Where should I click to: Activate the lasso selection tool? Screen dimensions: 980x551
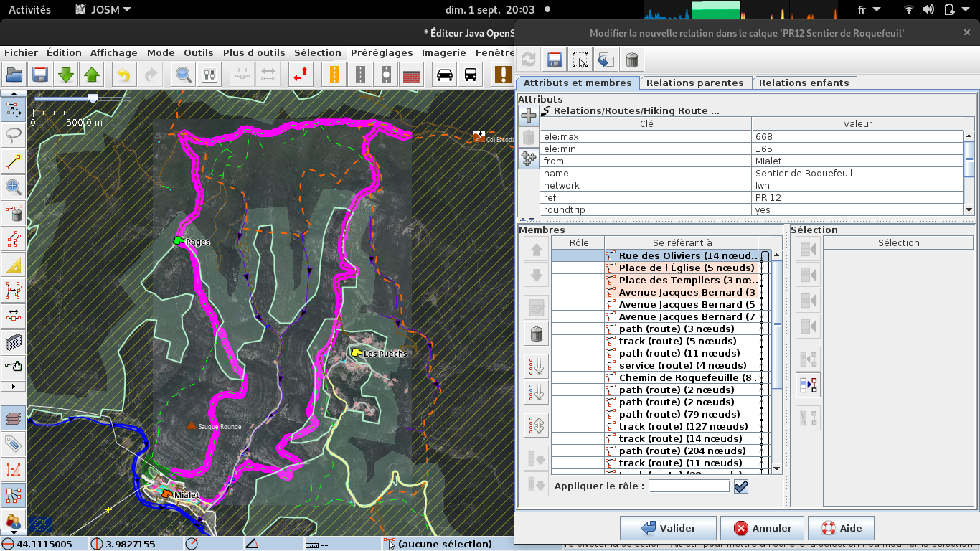pyautogui.click(x=13, y=135)
